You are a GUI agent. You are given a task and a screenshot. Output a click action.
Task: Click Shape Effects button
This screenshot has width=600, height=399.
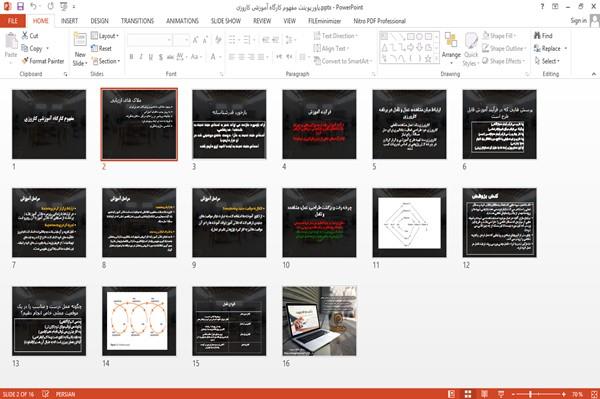point(503,61)
